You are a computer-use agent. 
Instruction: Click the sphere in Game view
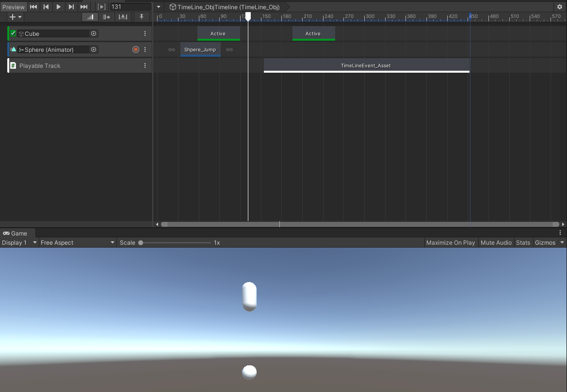click(x=249, y=373)
